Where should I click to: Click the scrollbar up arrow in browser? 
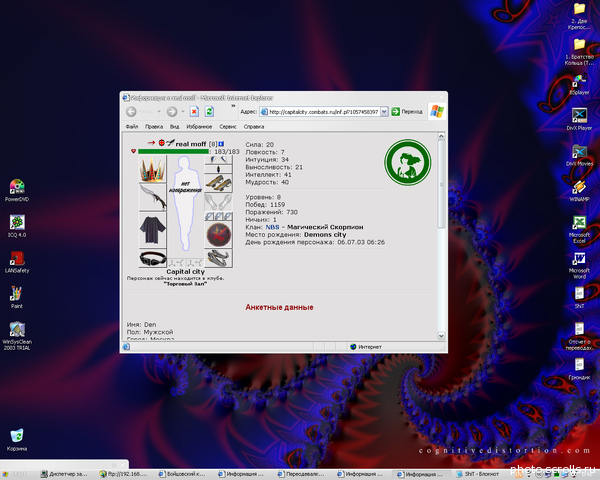click(441, 136)
